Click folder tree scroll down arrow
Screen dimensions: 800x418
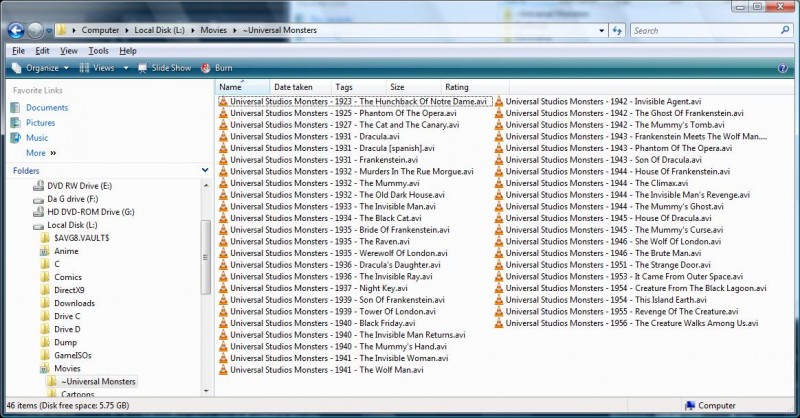pyautogui.click(x=206, y=391)
